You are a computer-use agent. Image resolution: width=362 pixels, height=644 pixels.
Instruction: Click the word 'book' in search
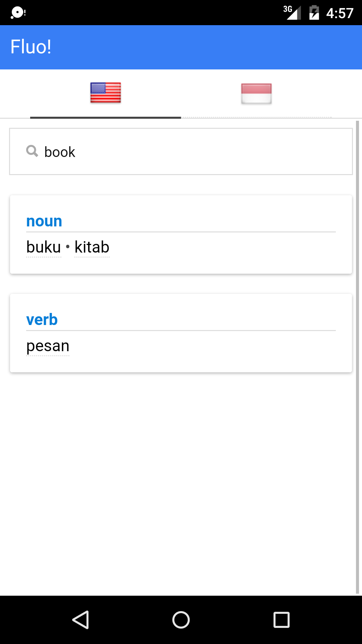click(59, 152)
